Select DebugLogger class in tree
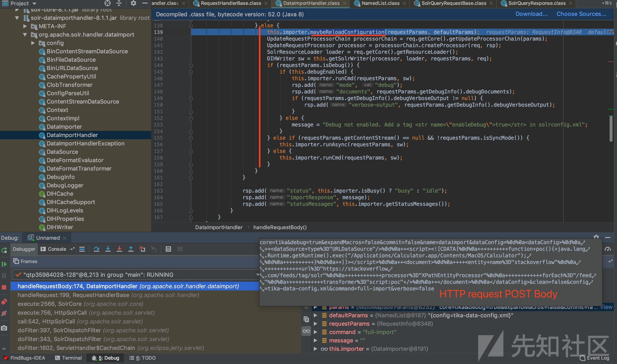This screenshot has height=364, width=617. 65,186
